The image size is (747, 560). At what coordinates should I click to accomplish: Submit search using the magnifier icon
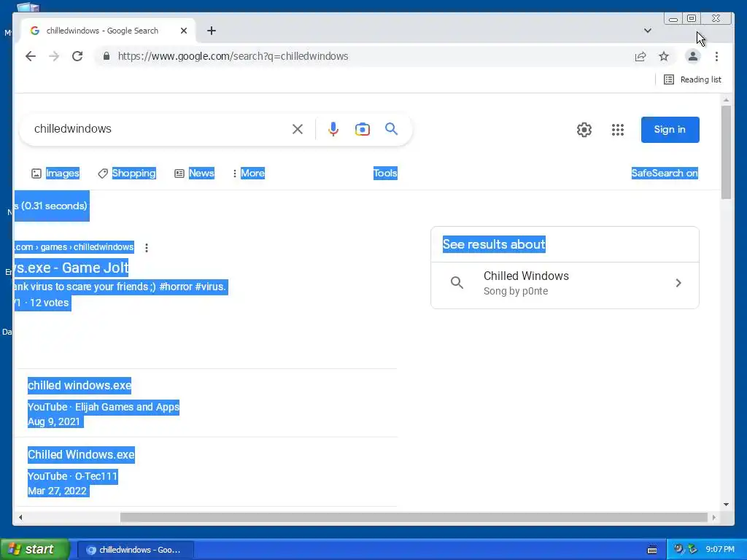(x=391, y=128)
